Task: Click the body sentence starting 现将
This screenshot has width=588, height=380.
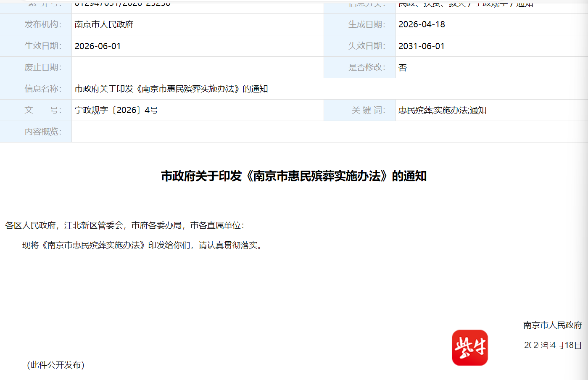Action: point(143,245)
